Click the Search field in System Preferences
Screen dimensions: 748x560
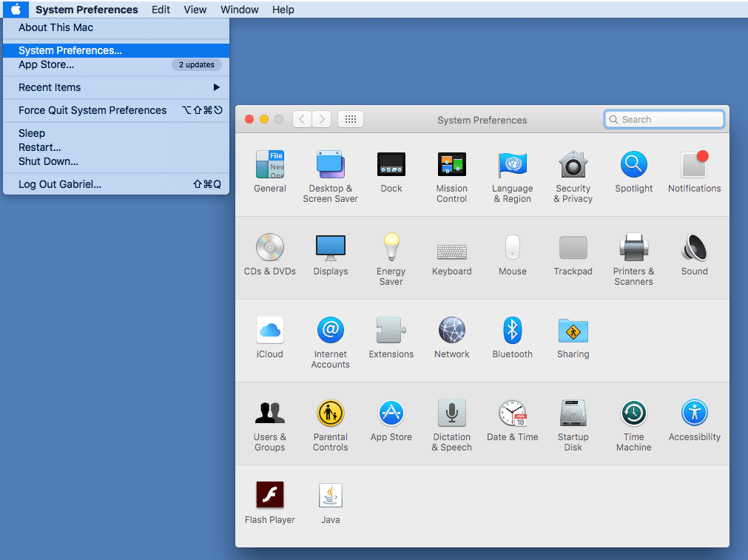[x=664, y=120]
